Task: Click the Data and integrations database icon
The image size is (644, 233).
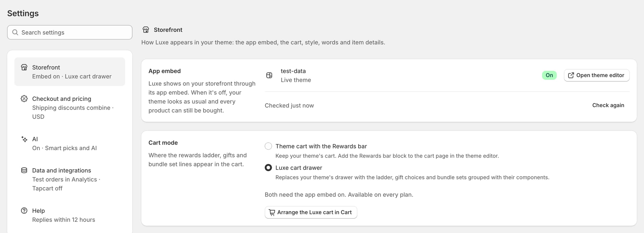Action: [x=24, y=170]
